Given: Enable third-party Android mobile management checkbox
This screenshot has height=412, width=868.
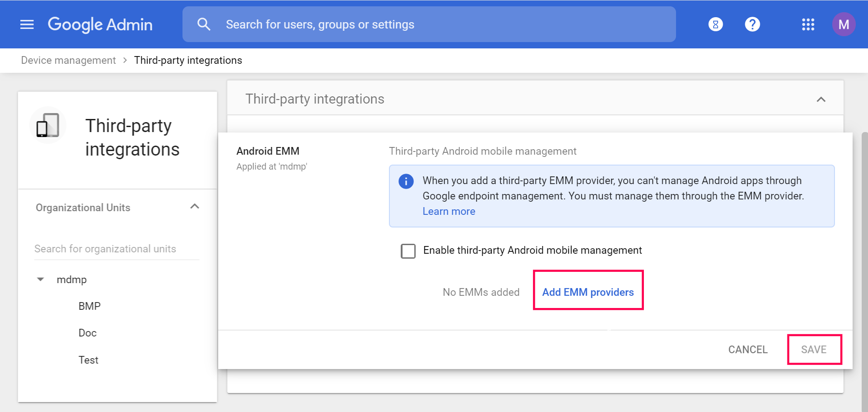Looking at the screenshot, I should click(x=408, y=251).
